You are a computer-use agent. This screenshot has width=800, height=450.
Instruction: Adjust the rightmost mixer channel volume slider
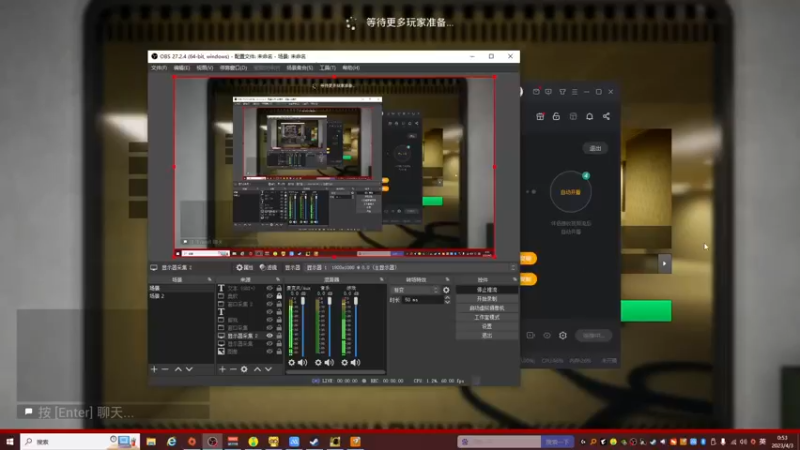(356, 327)
